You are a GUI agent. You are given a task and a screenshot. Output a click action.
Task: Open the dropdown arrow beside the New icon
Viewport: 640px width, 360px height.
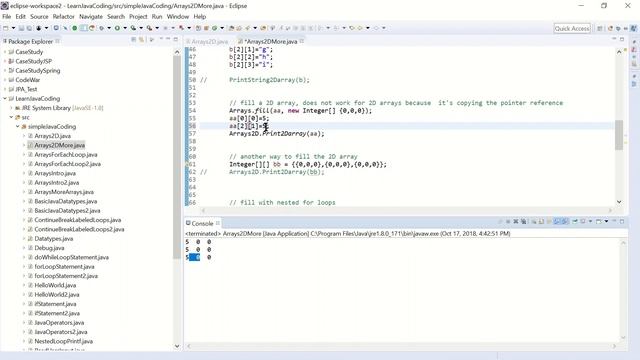[13, 28]
